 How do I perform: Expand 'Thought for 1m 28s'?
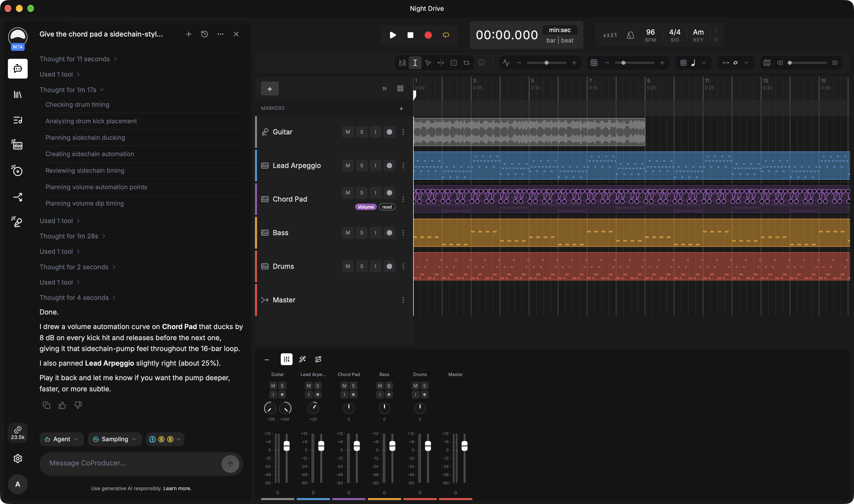pos(72,236)
